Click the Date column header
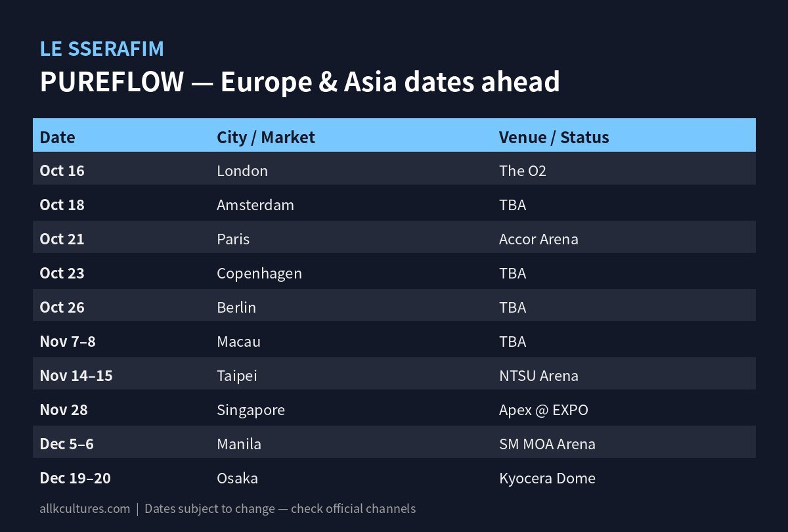This screenshot has height=532, width=788. click(x=58, y=137)
